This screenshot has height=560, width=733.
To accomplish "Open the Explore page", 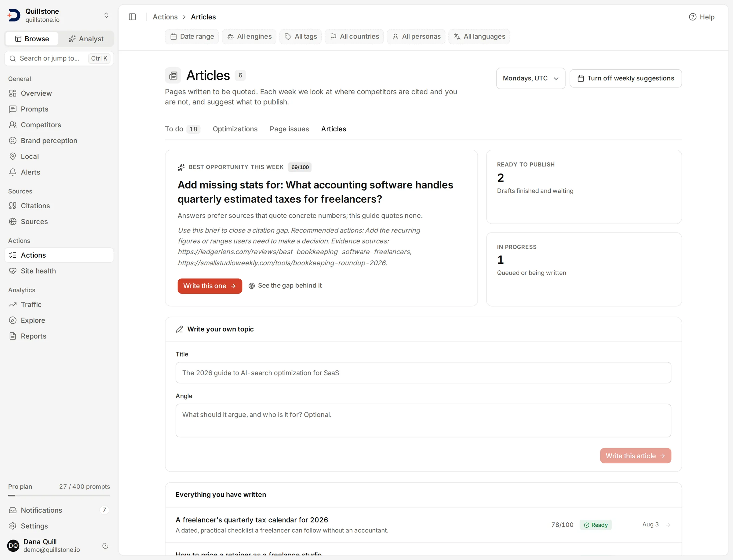I will point(59,320).
